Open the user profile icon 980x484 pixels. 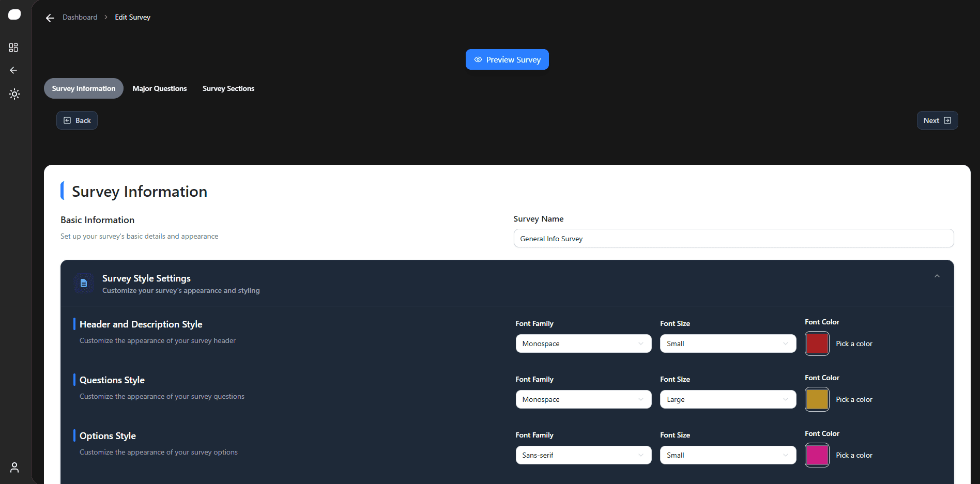(14, 467)
